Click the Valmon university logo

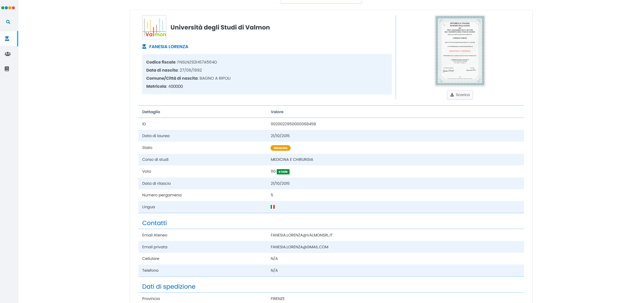154,27
